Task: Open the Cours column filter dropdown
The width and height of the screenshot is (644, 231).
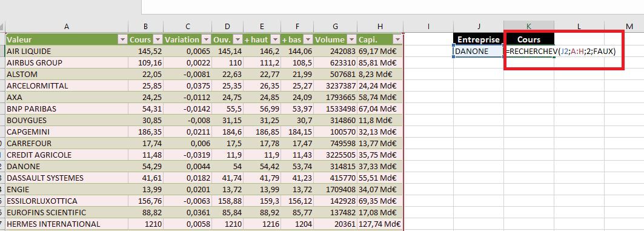Action: (158, 40)
